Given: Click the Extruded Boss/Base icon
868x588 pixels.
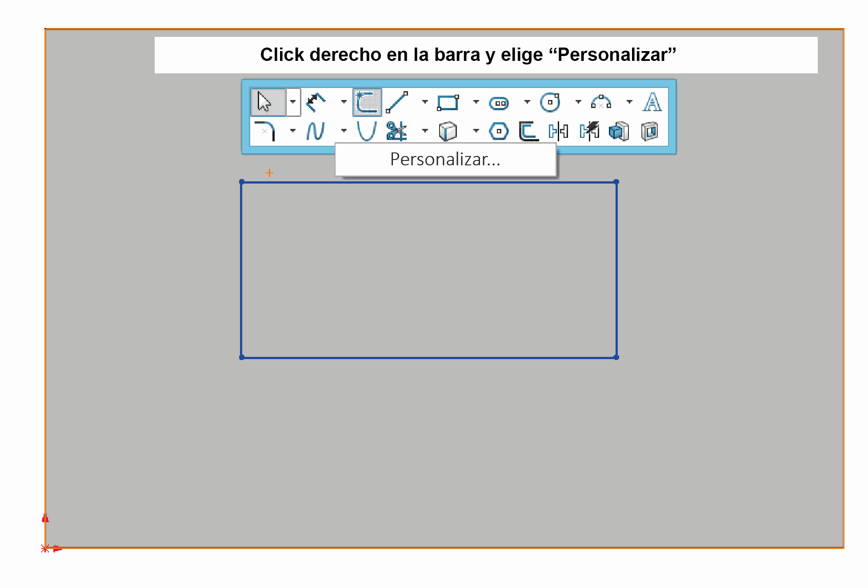Looking at the screenshot, I should click(619, 131).
